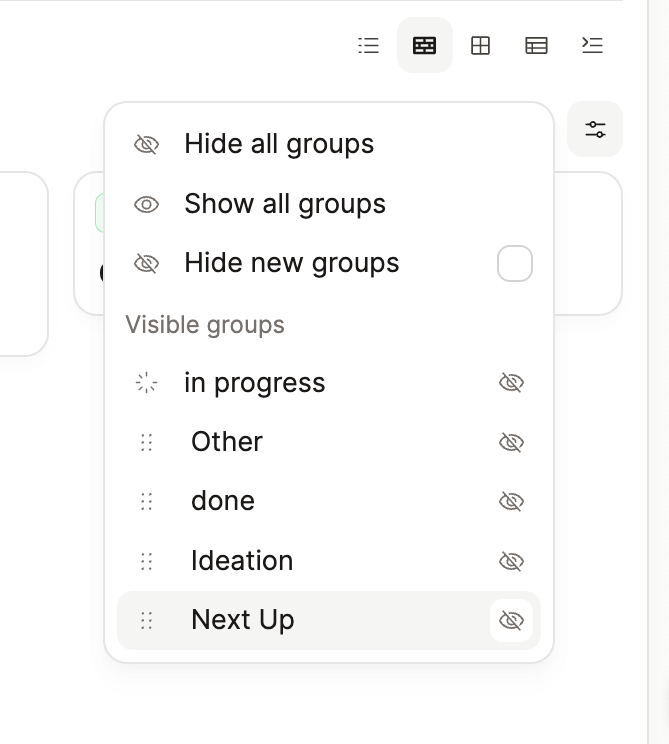
Task: Select the board view layout icon
Action: 425,45
